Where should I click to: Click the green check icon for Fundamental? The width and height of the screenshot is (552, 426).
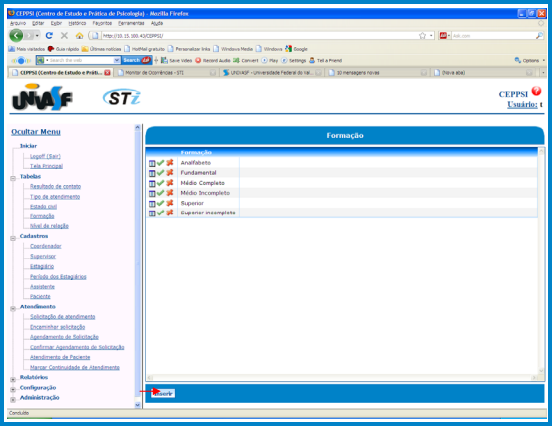[161, 173]
